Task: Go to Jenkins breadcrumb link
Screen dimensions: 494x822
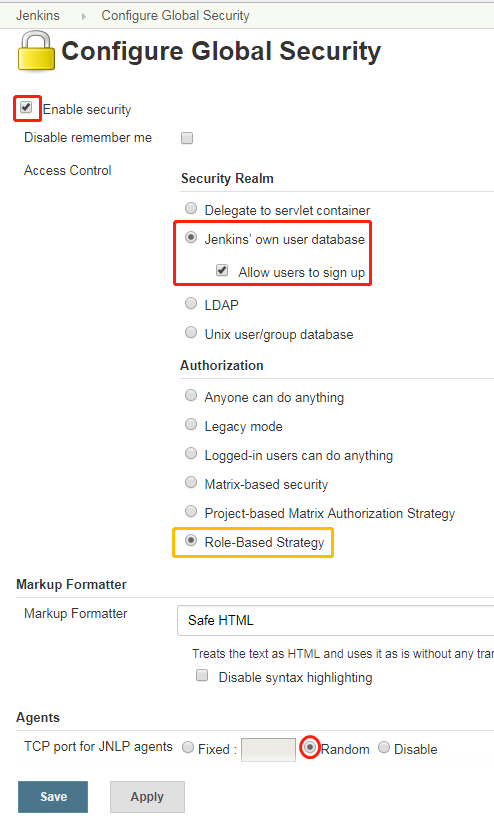Action: [38, 16]
